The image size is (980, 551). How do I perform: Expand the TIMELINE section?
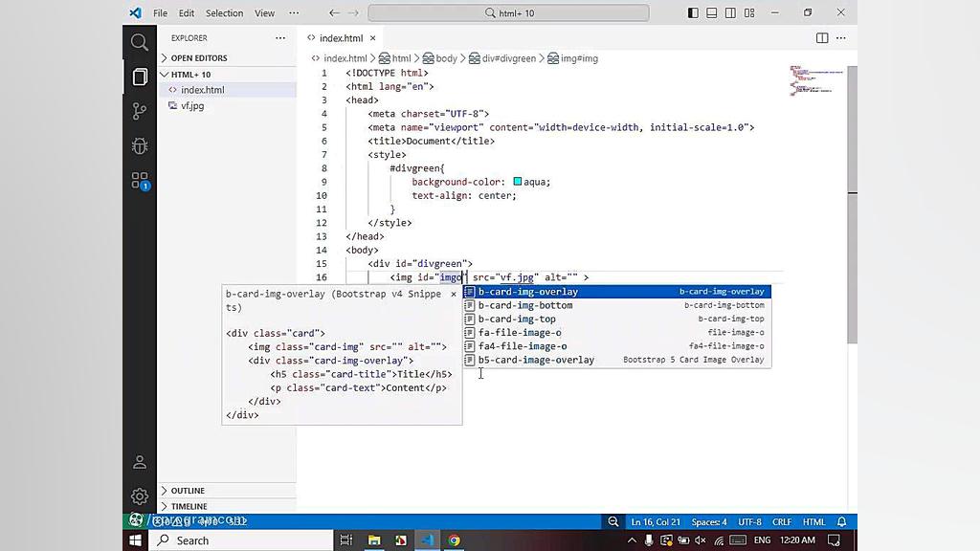[227, 506]
